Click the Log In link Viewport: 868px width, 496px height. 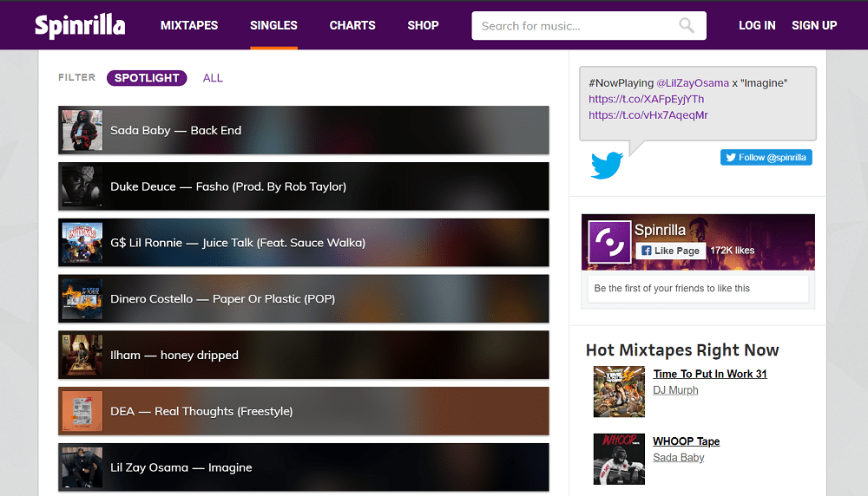(x=757, y=25)
